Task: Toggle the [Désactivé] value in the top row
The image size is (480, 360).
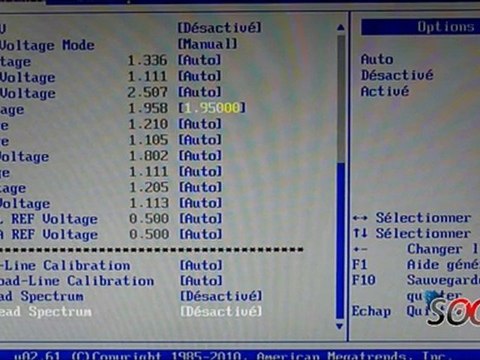Action: coord(220,28)
